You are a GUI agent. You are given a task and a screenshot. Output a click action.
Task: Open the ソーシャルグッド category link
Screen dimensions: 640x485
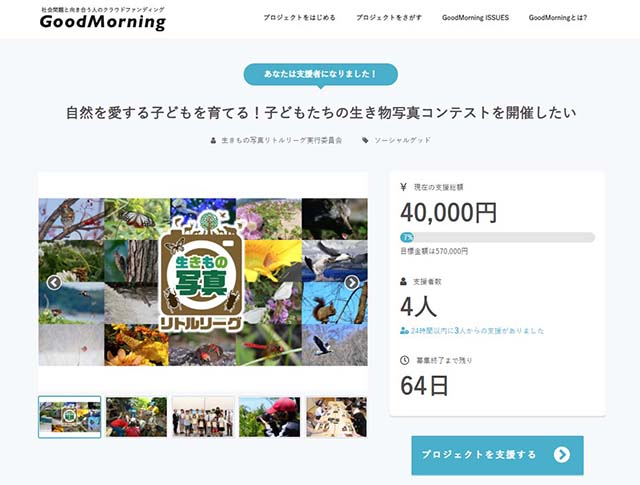click(402, 140)
